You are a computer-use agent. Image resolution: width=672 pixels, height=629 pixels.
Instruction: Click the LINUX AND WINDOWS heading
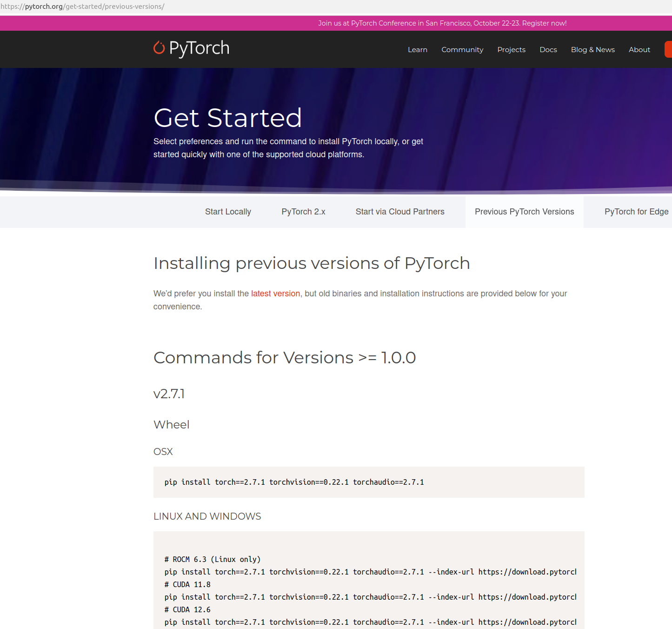pos(207,516)
